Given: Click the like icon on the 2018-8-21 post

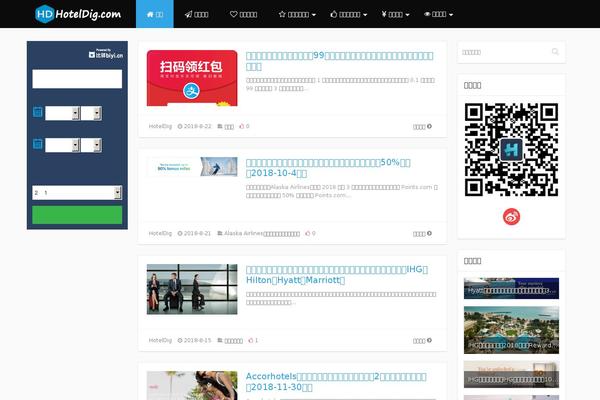Looking at the screenshot, I should tap(308, 233).
